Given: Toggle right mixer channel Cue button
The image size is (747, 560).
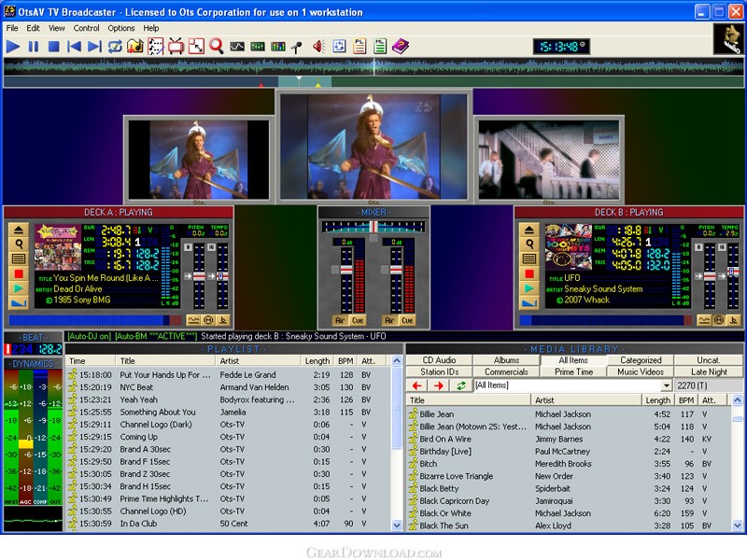Looking at the screenshot, I should pos(407,320).
